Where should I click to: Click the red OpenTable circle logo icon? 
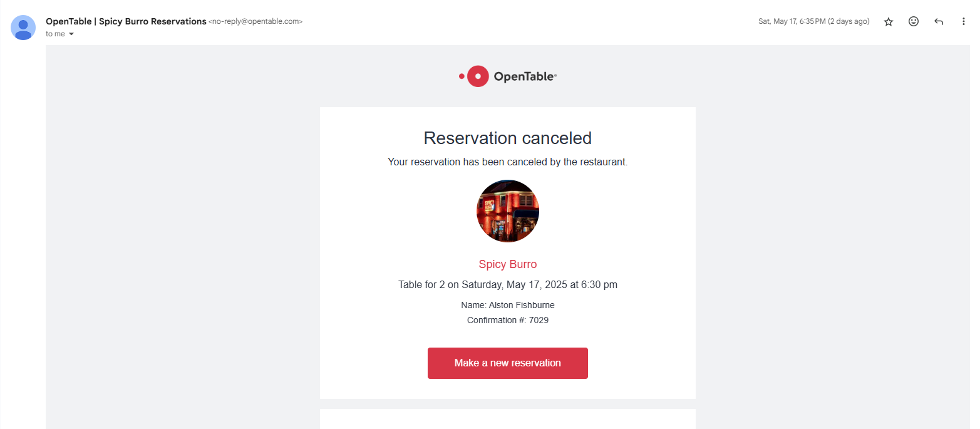(478, 76)
